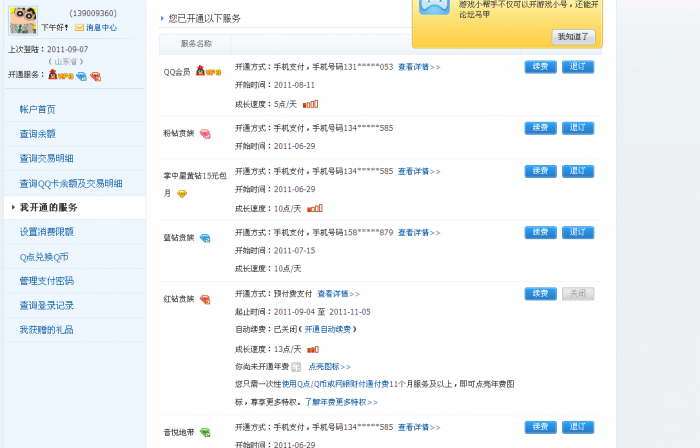The width and height of the screenshot is (700, 448).
Task: Click the user avatar picture
Action: (23, 21)
